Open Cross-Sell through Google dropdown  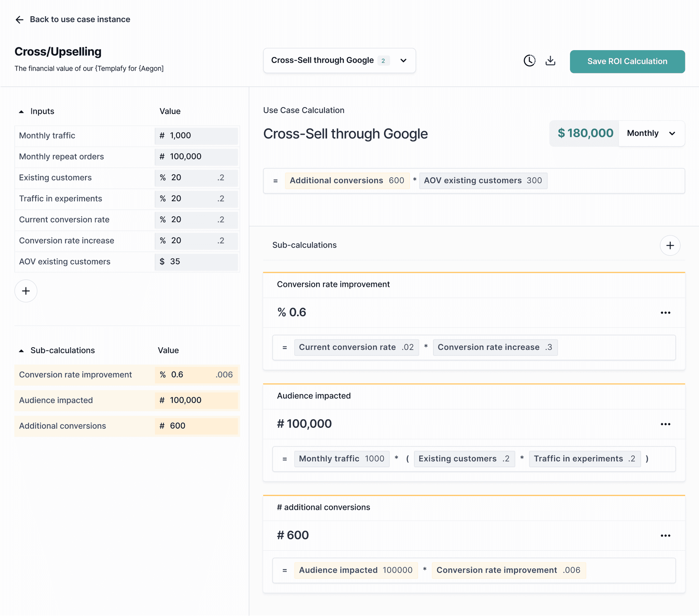339,60
